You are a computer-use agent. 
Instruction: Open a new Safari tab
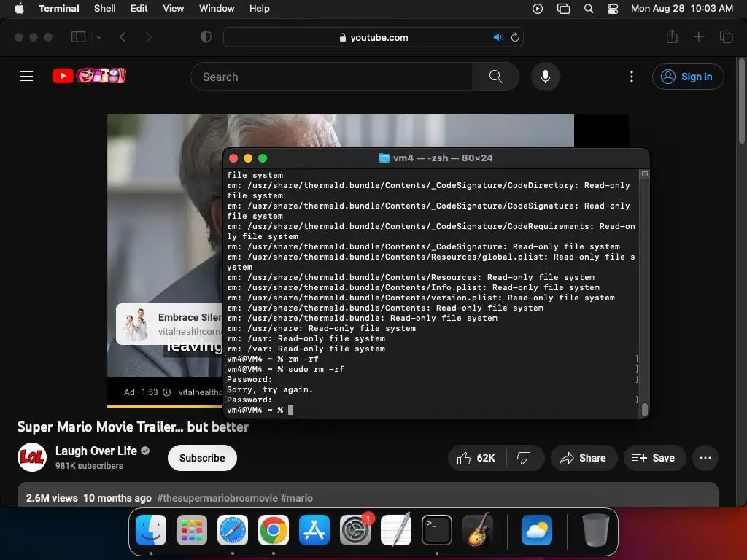coord(698,36)
